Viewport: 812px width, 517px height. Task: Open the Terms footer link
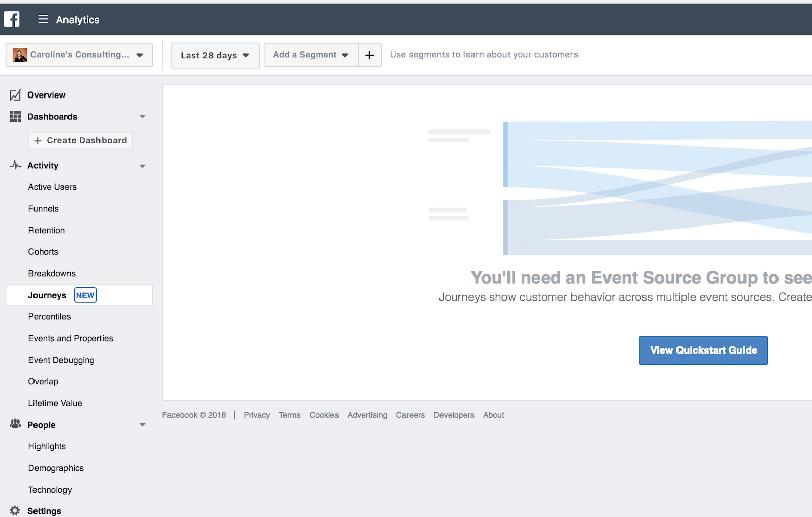point(290,415)
